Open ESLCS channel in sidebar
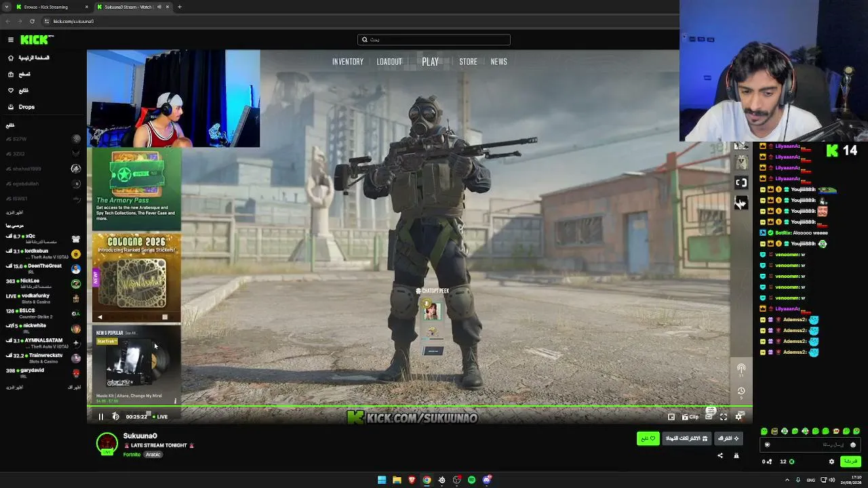This screenshot has width=868, height=488. click(x=42, y=313)
